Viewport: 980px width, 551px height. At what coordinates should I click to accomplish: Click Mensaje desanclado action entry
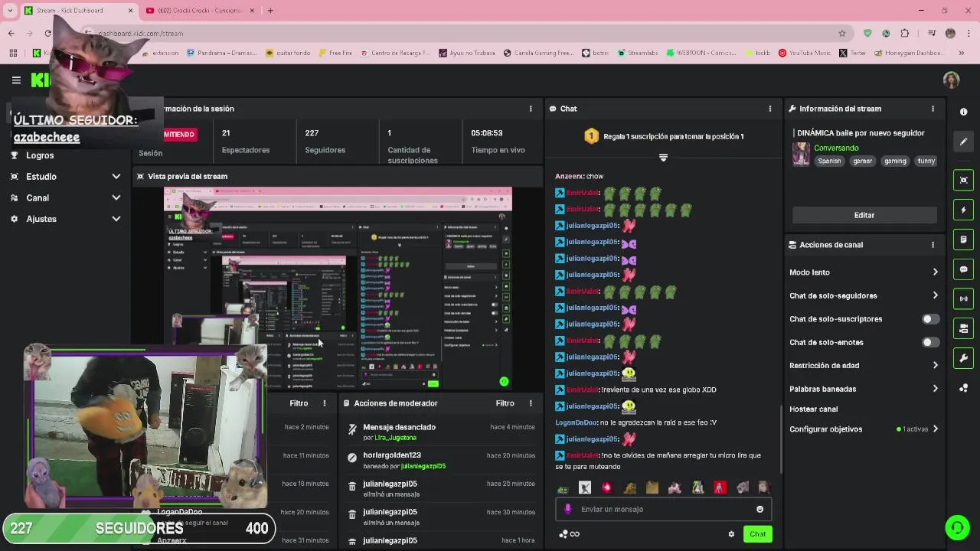click(440, 432)
